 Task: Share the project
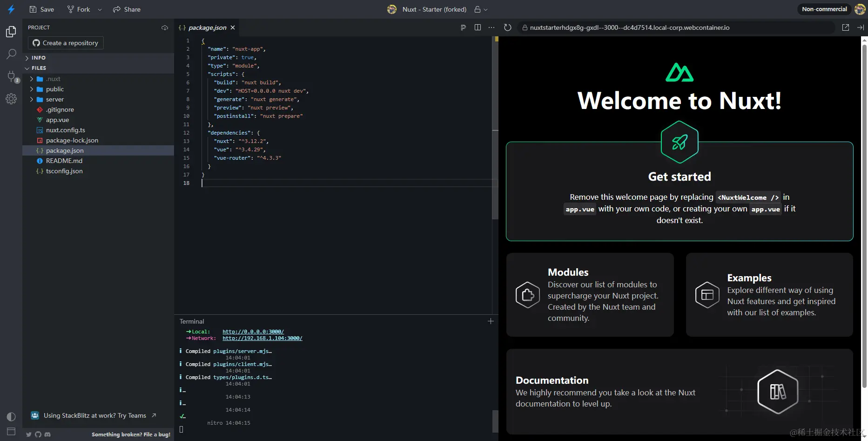point(127,9)
